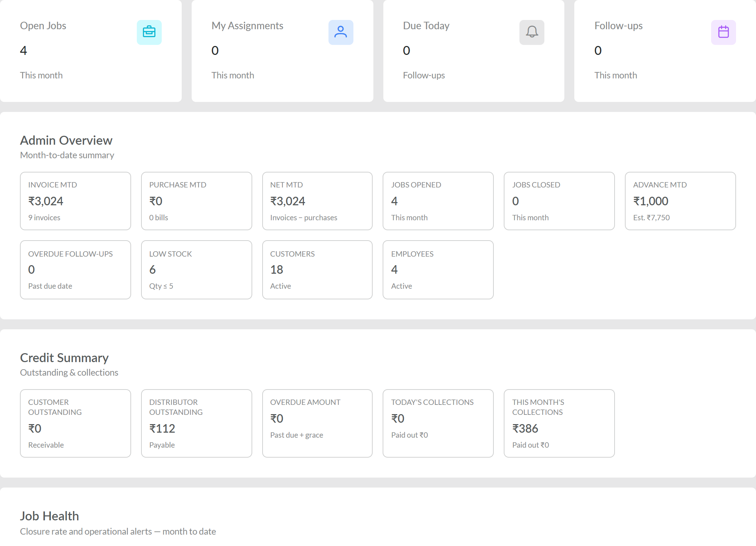Click the Job Health heading
The width and height of the screenshot is (756, 546).
[x=50, y=516]
